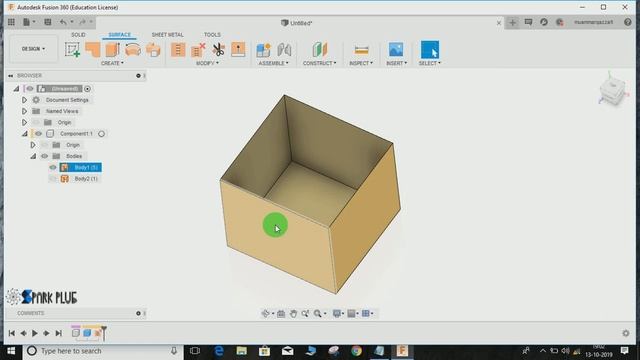Click the New Component icon in Assemble

click(264, 50)
